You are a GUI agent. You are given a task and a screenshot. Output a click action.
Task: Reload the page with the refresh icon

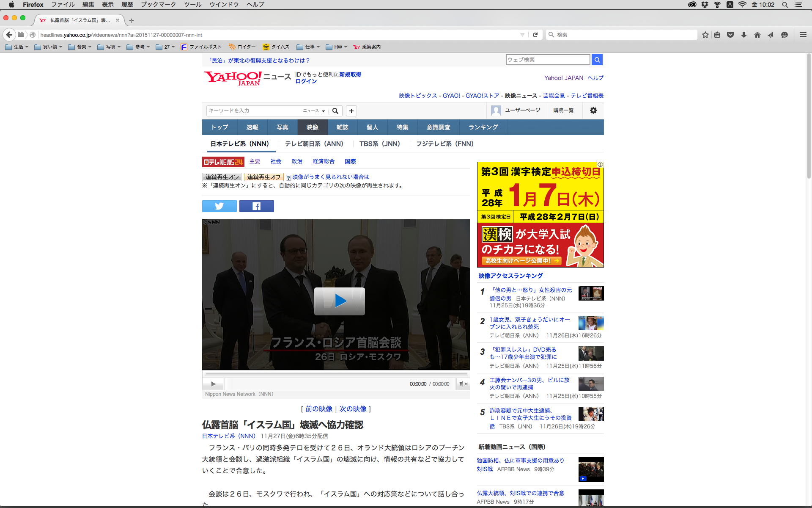coord(535,35)
